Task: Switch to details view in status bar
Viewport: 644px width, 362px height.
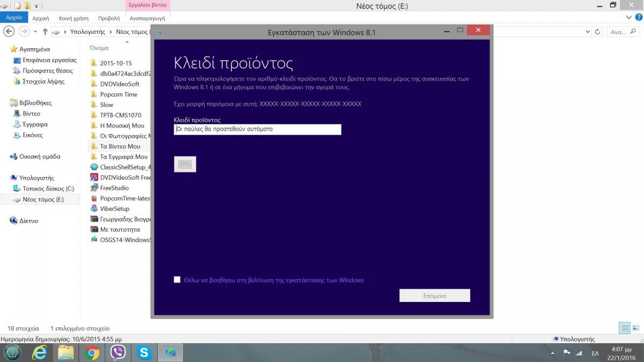Action: [x=625, y=328]
